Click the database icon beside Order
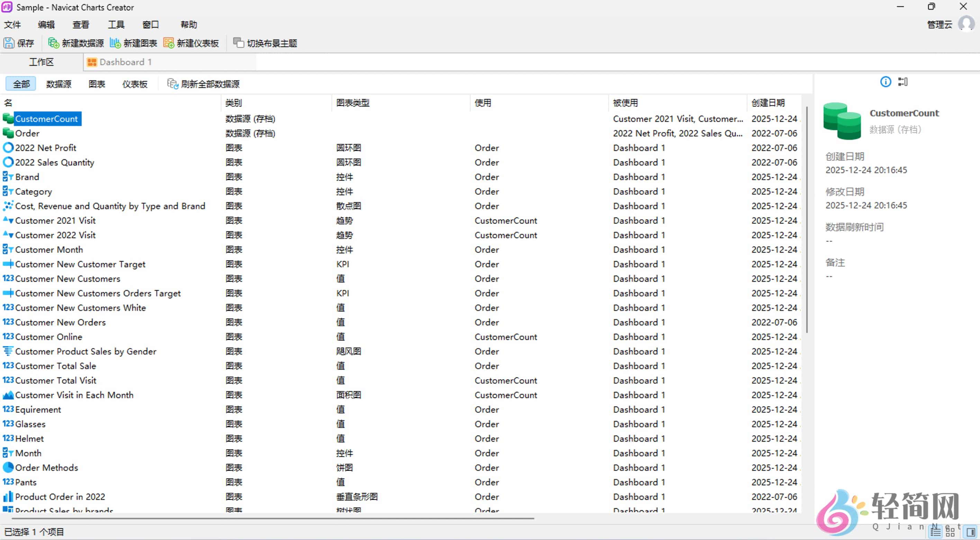Screen dimensions: 980x540 click(x=8, y=133)
